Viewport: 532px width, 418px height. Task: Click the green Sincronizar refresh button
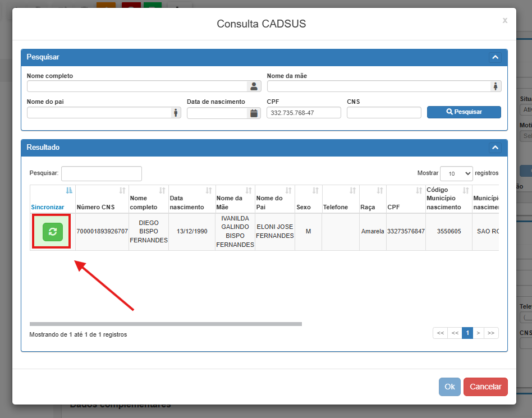tap(52, 232)
